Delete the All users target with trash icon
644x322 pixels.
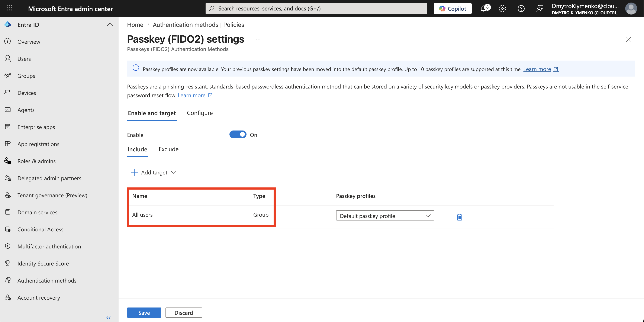(459, 217)
